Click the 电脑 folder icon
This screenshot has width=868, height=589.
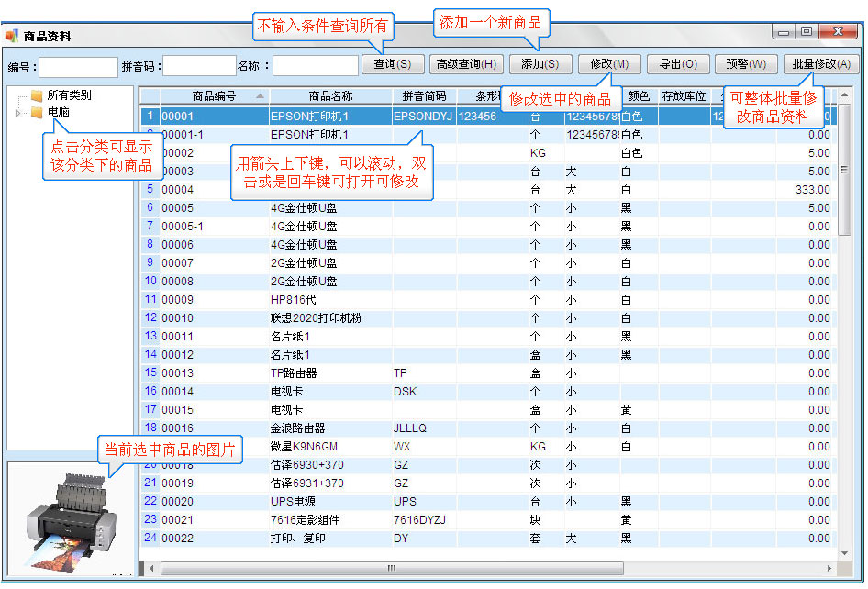37,112
